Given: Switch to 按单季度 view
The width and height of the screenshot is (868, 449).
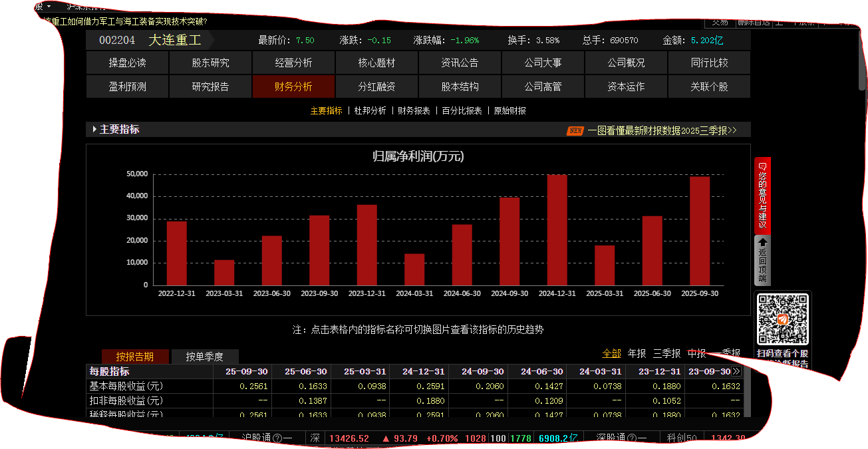Looking at the screenshot, I should point(205,357).
